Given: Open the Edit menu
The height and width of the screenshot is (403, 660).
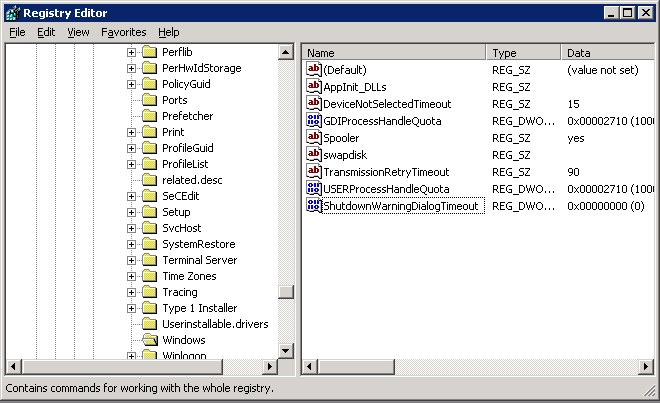Looking at the screenshot, I should (46, 32).
